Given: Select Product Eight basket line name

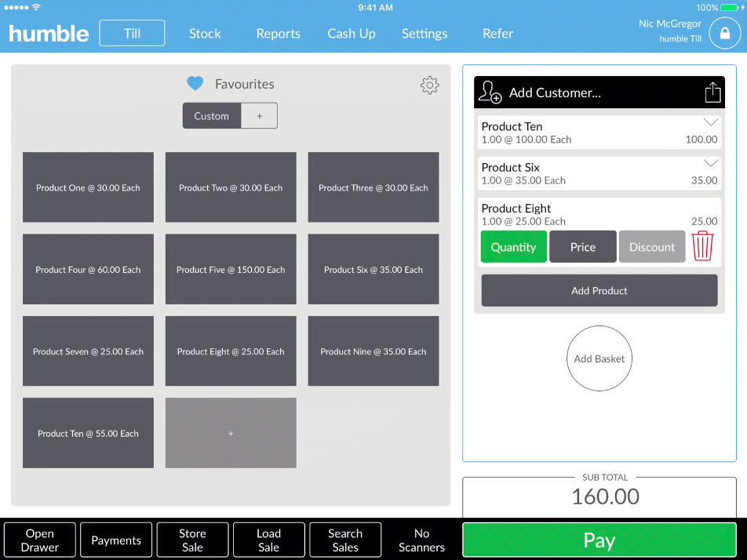Looking at the screenshot, I should (516, 208).
